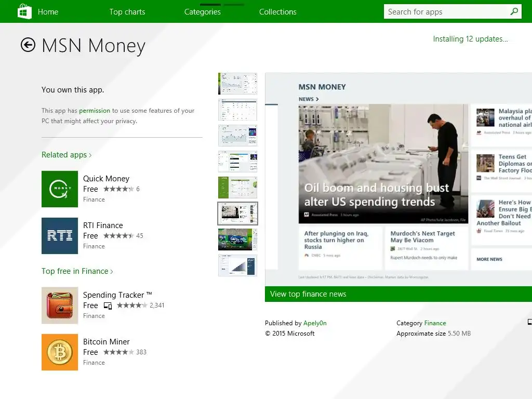
Task: Open the Home tab
Action: pyautogui.click(x=48, y=12)
